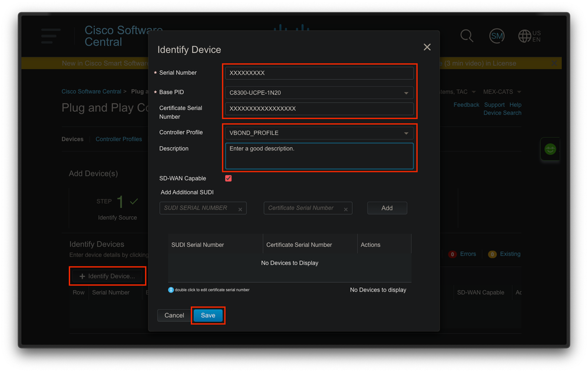Image resolution: width=588 pixels, height=372 pixels.
Task: Click into the Description text area
Action: (x=319, y=156)
